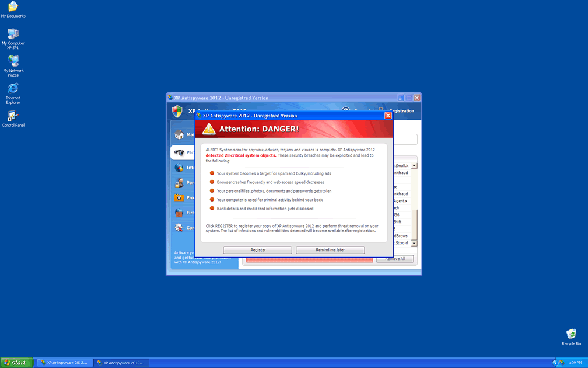The width and height of the screenshot is (588, 368).
Task: Click Remove All for detected threats
Action: (x=394, y=259)
